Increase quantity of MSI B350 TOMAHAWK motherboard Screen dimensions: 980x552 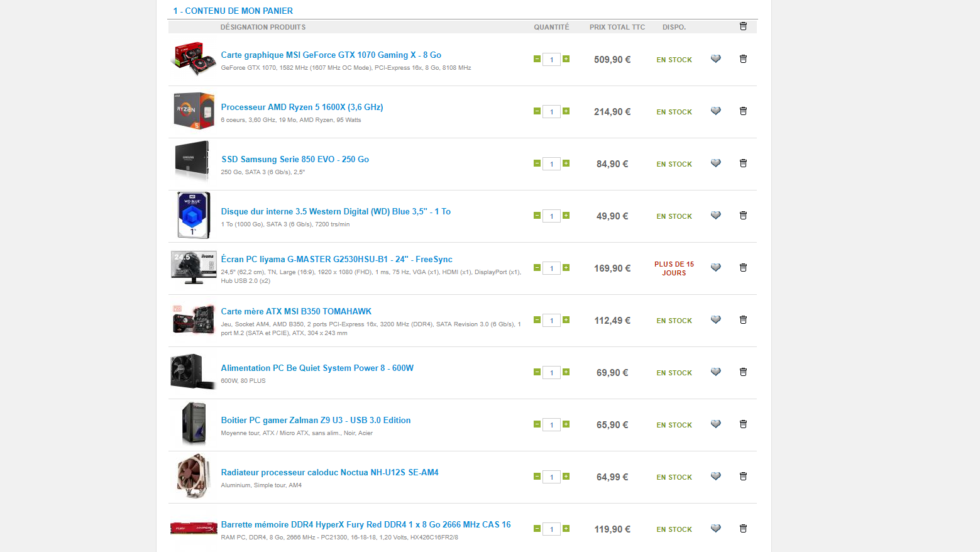(x=566, y=320)
